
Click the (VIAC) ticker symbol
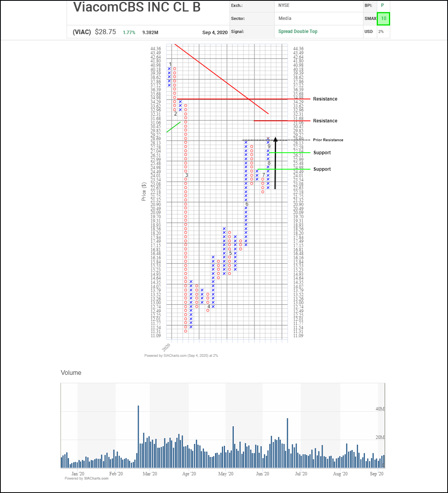(82, 32)
